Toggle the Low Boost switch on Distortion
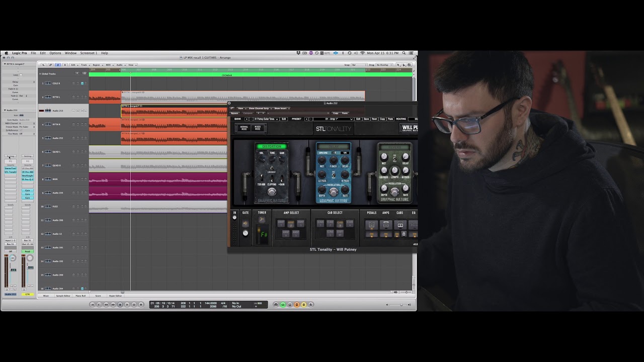644x362 pixels. click(x=272, y=168)
